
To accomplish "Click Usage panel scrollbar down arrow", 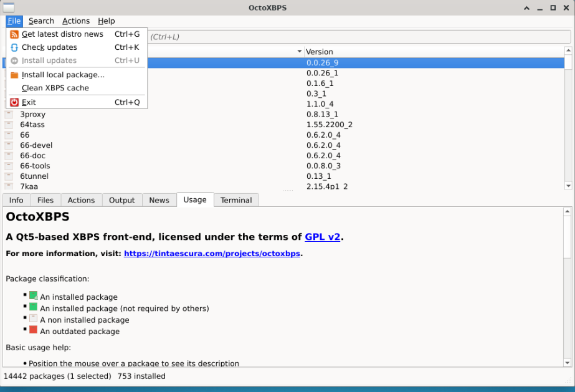I will tap(568, 363).
